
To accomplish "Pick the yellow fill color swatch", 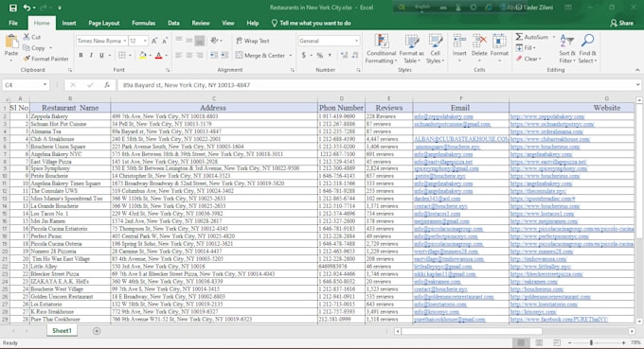I will [142, 55].
